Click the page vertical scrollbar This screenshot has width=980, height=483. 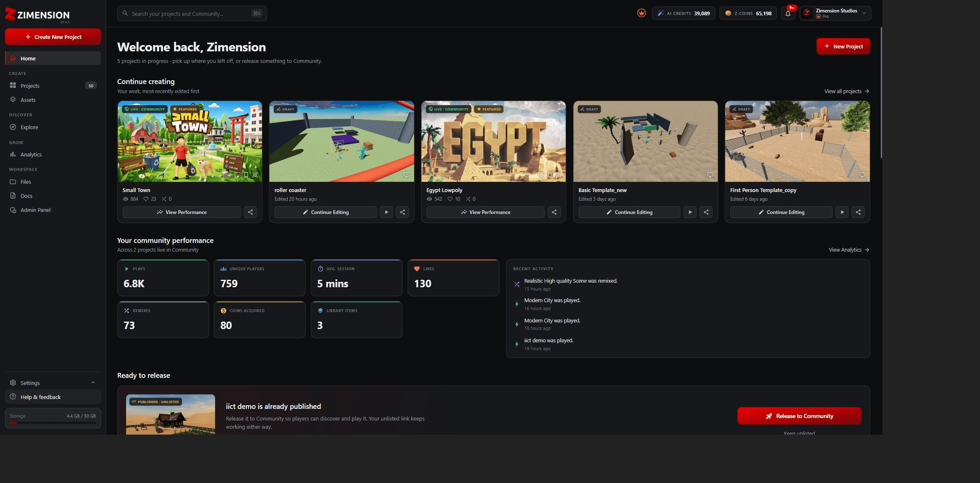coord(881,93)
